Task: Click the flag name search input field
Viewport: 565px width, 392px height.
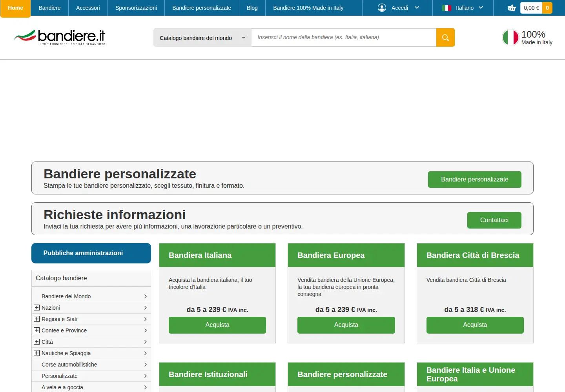Action: [344, 38]
